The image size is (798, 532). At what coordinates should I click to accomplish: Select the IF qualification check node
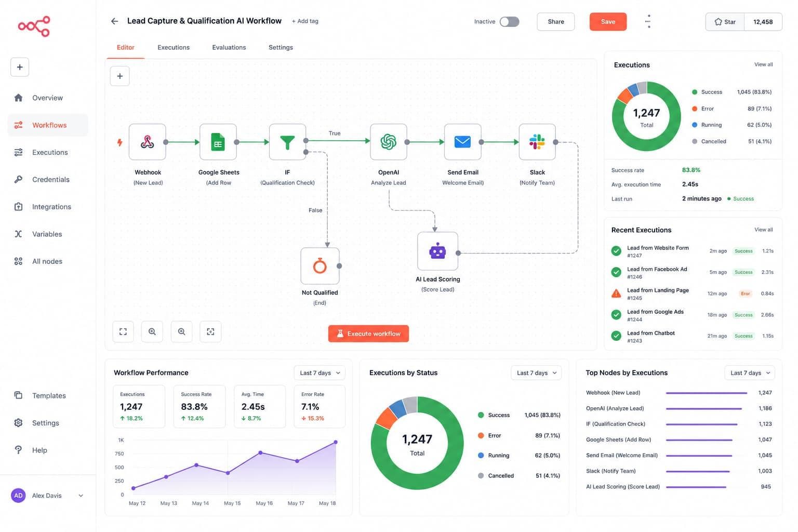click(287, 142)
